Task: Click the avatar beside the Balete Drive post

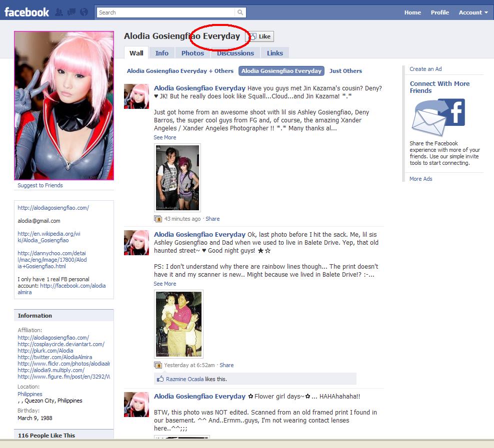Action: [x=136, y=243]
